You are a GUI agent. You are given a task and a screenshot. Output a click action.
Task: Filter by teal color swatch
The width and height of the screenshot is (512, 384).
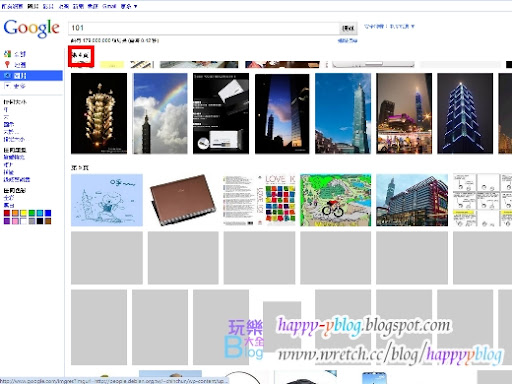point(40,213)
